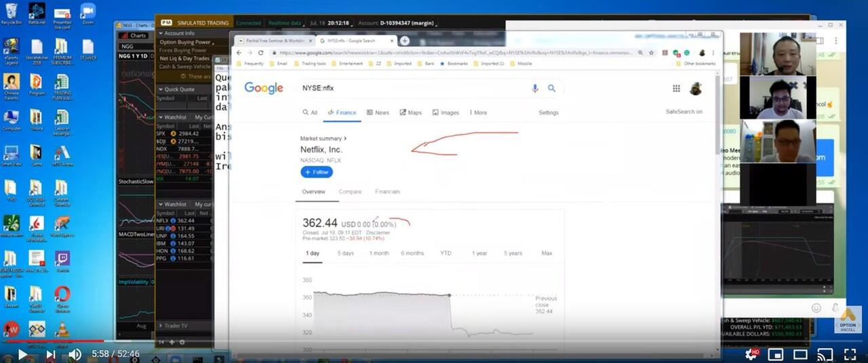This screenshot has width=868, height=363.
Task: Open the Google apps grid
Action: (x=676, y=88)
